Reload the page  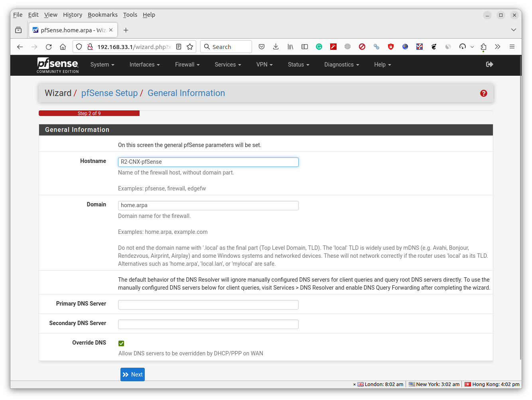point(49,47)
